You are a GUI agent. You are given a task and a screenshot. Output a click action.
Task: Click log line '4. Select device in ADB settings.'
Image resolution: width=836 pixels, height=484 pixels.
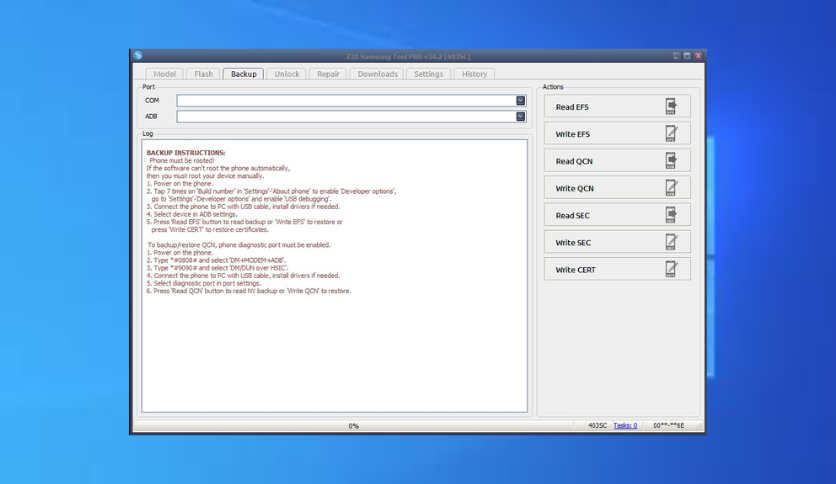click(x=191, y=214)
